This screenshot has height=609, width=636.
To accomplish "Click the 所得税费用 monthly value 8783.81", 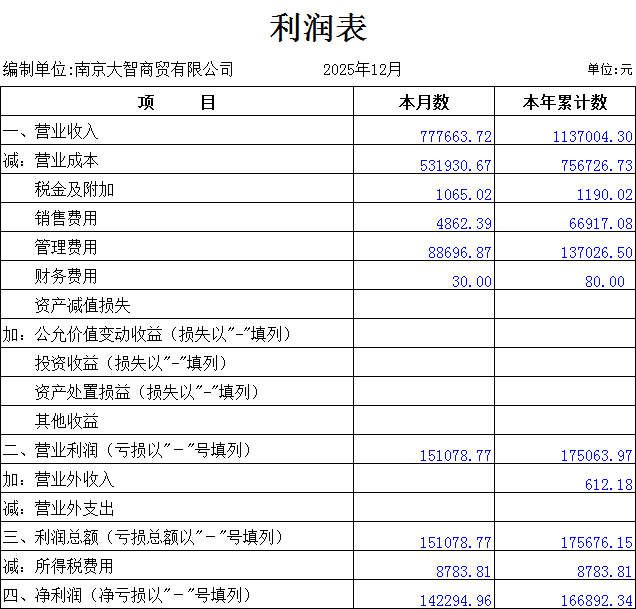I will [464, 572].
